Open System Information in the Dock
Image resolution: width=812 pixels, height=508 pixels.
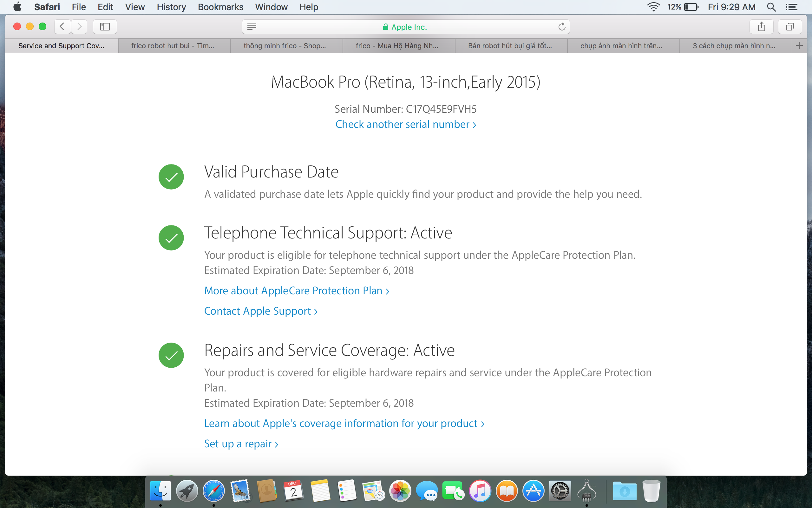click(586, 491)
